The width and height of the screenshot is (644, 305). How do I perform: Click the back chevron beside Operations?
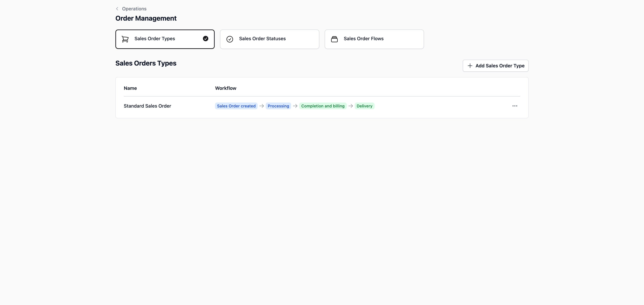[117, 9]
